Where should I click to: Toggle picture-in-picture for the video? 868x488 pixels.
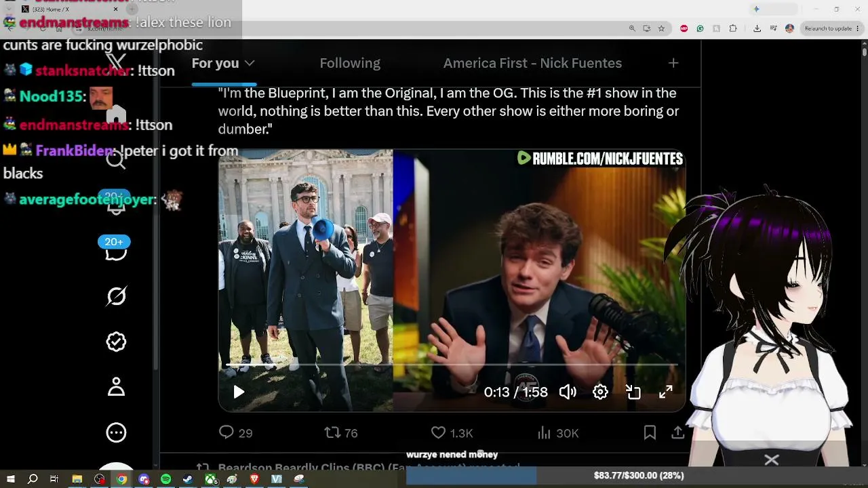pyautogui.click(x=633, y=392)
